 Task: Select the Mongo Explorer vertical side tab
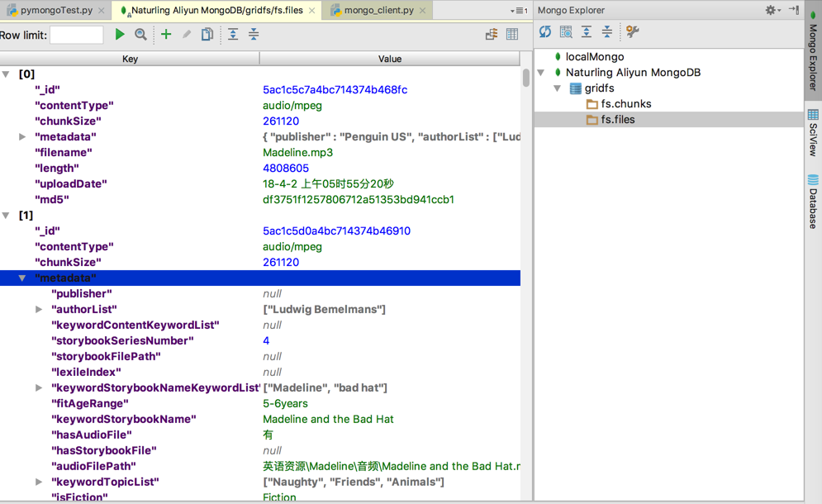pyautogui.click(x=813, y=50)
